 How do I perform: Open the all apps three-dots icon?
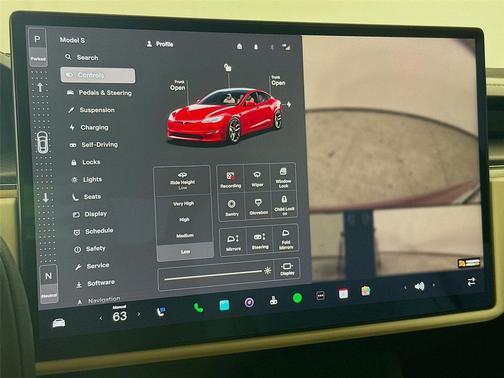(x=320, y=296)
